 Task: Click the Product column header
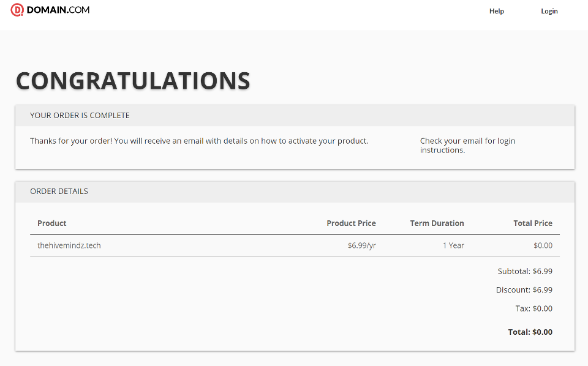[51, 223]
